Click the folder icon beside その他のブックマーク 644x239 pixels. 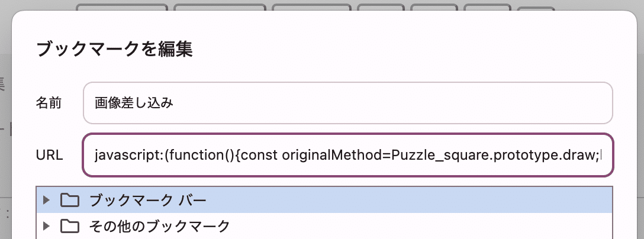pyautogui.click(x=70, y=225)
